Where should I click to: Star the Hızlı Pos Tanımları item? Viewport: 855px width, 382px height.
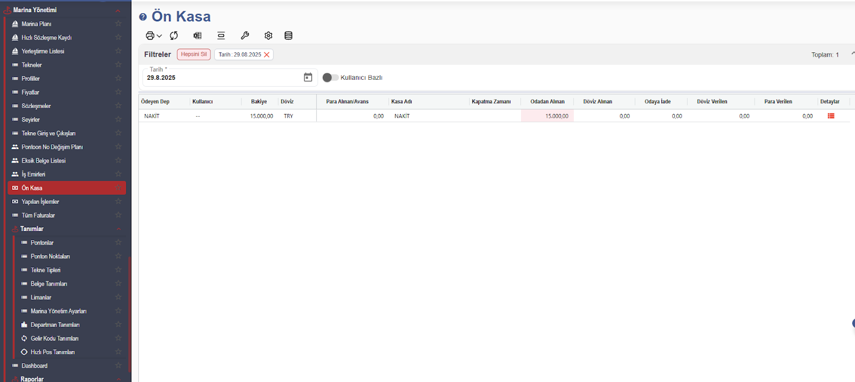118,352
